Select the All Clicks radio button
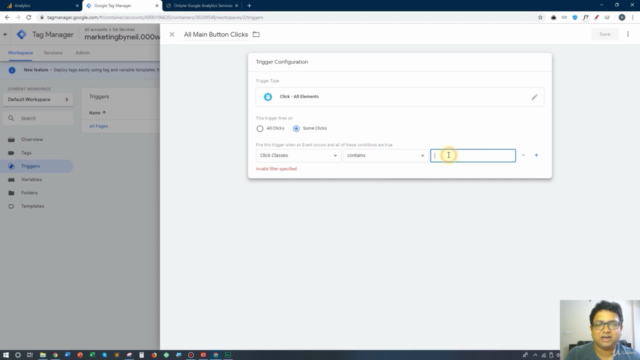640x360 pixels. click(x=260, y=129)
